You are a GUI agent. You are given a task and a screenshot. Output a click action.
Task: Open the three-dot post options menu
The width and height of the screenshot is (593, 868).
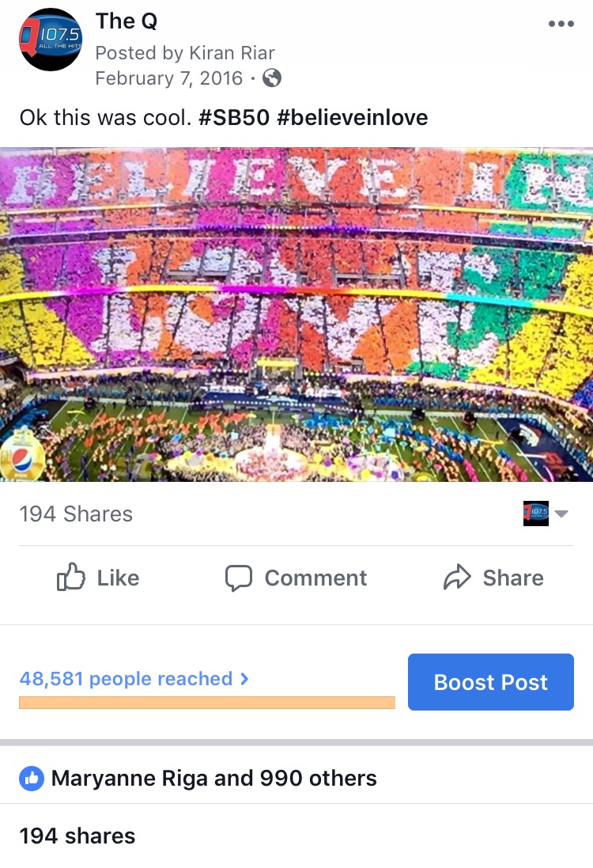pyautogui.click(x=561, y=24)
